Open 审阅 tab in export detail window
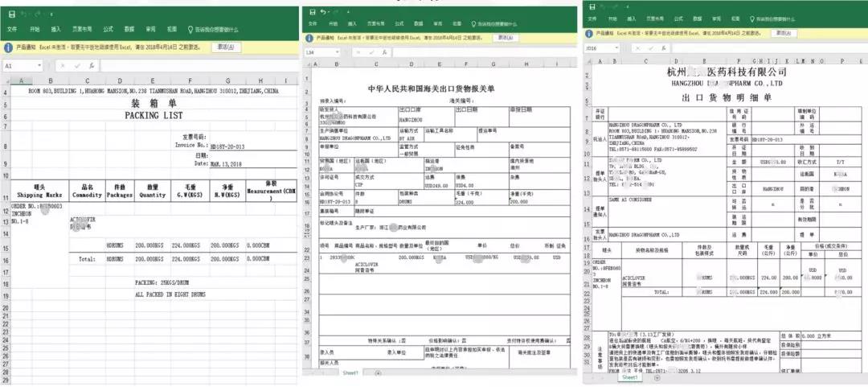Viewport: 868px width, 387px height. (x=716, y=19)
